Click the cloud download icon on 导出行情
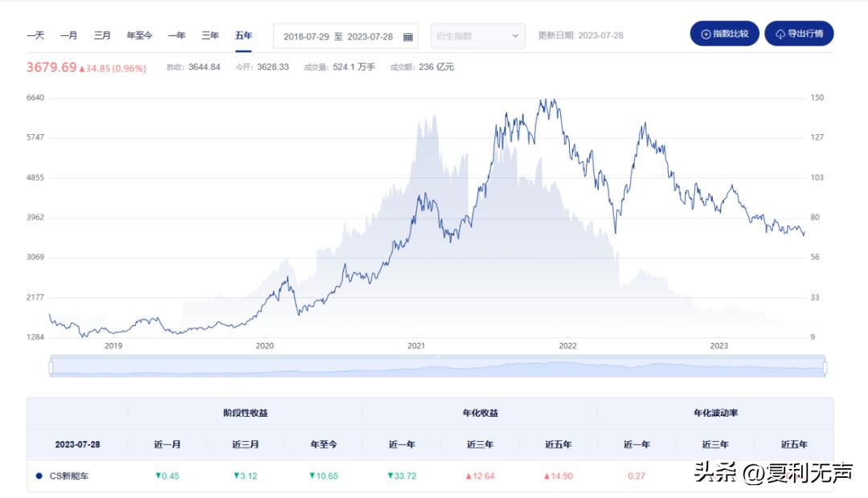Viewport: 868px width, 498px height. coord(780,34)
